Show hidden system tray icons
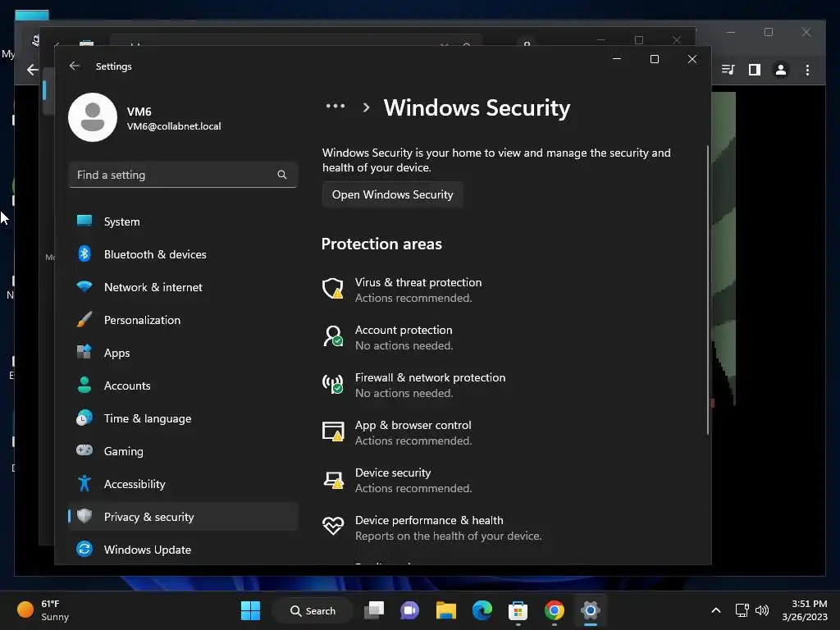 715,610
